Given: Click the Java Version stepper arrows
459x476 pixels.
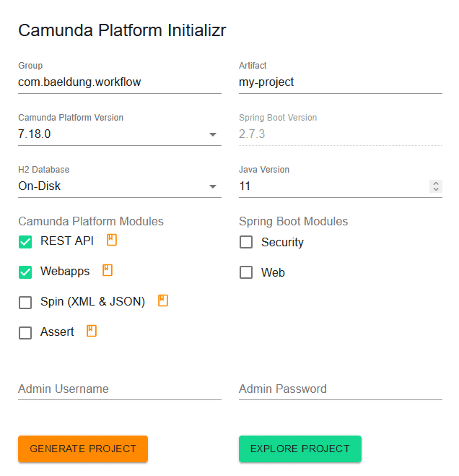Looking at the screenshot, I should [435, 186].
